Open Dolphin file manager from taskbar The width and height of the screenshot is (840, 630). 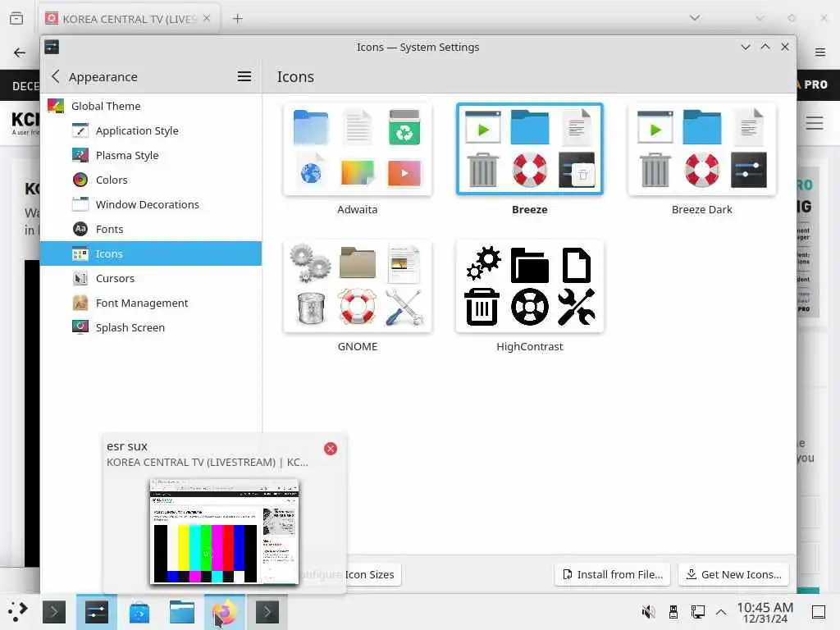pos(182,612)
